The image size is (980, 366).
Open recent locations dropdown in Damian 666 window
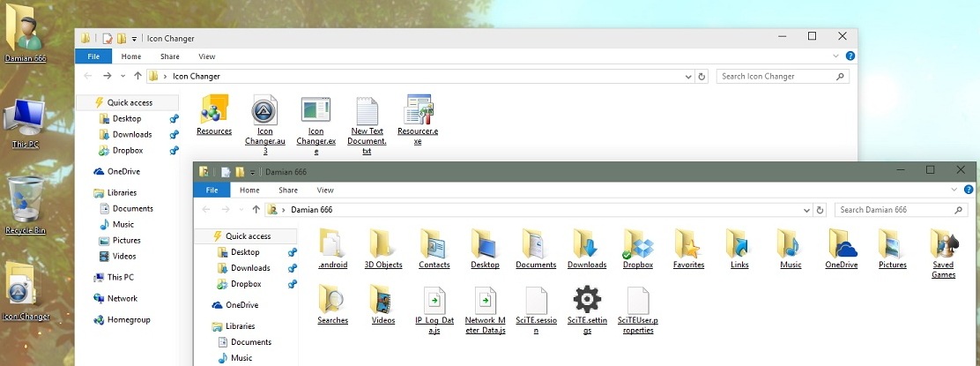pos(241,210)
